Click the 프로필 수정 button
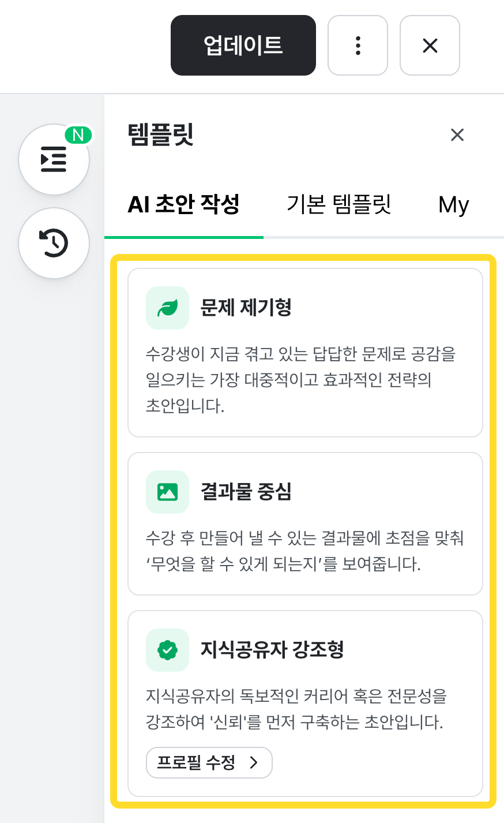The image size is (504, 823). tap(197, 762)
